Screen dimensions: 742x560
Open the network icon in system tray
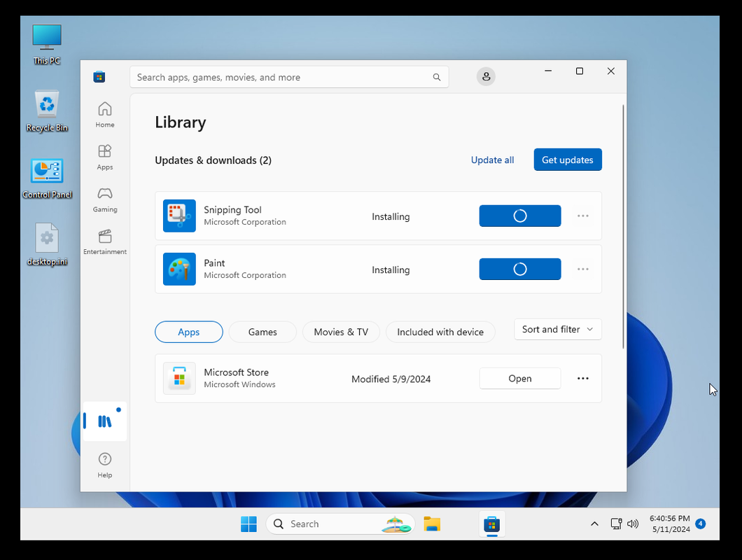tap(616, 524)
